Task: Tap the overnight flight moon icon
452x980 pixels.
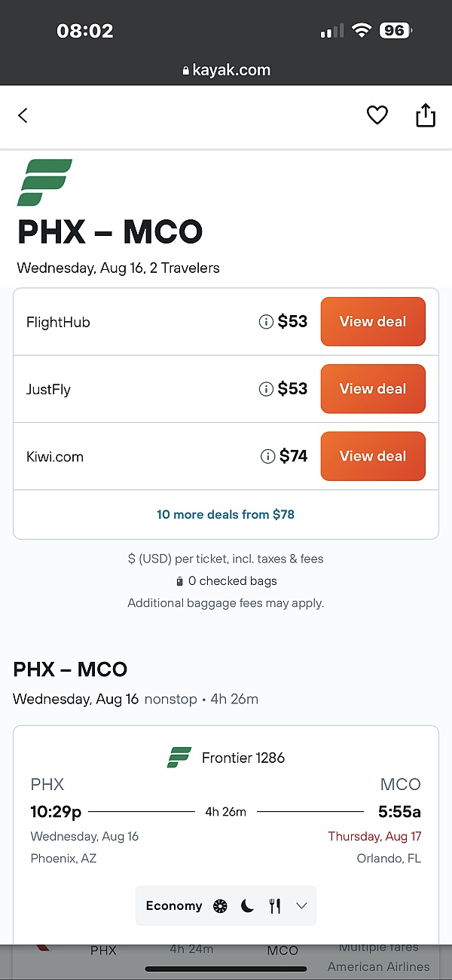Action: tap(247, 906)
